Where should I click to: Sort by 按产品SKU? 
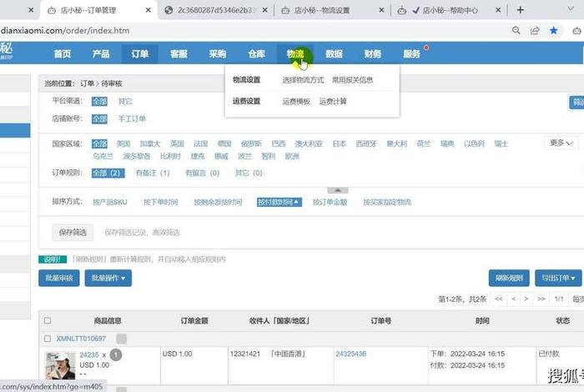click(x=110, y=202)
